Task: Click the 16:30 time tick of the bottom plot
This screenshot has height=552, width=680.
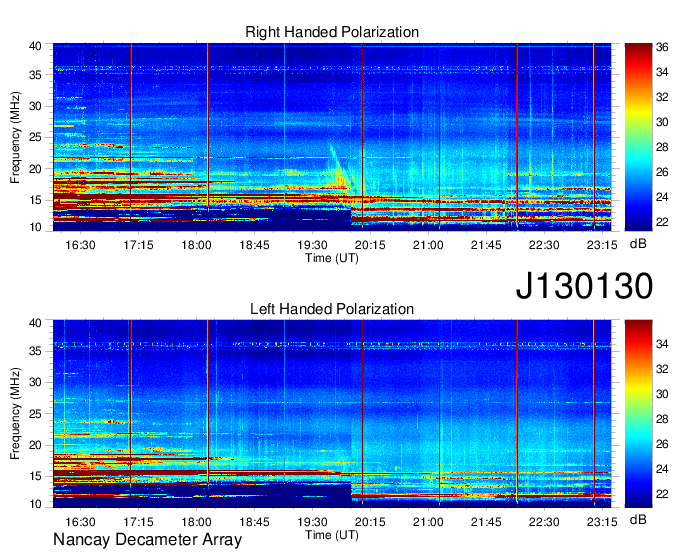Action: click(80, 522)
